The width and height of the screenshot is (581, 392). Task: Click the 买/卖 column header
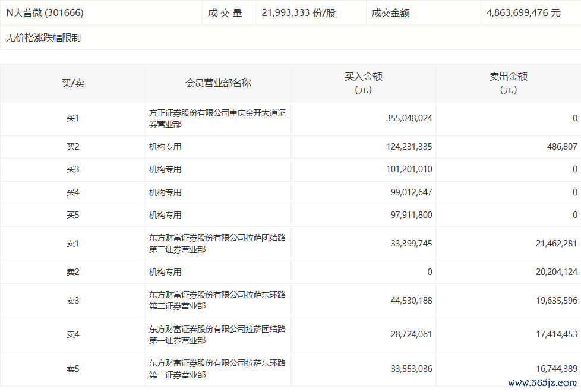[72, 83]
